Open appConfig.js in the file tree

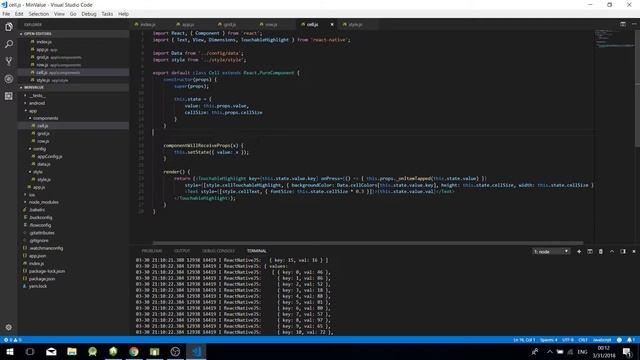49,156
